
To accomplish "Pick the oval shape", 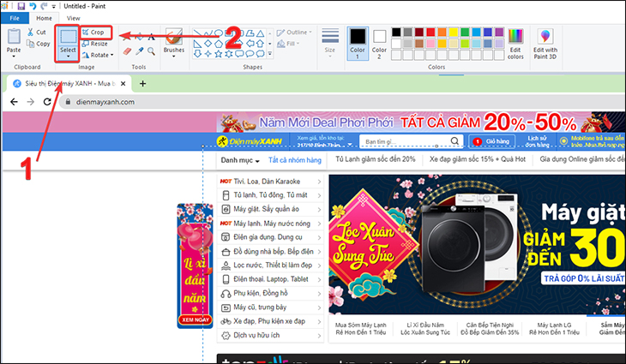I will pos(219,33).
